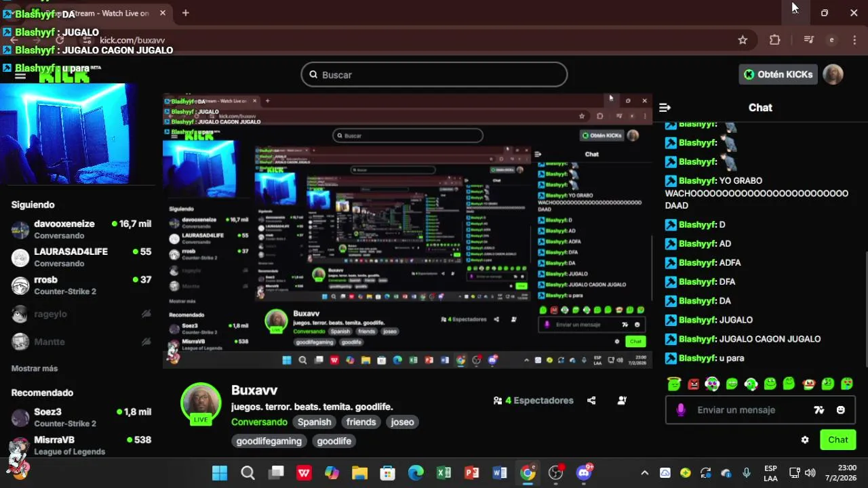Click Blashyyf's username in 'u para' message

point(698,358)
